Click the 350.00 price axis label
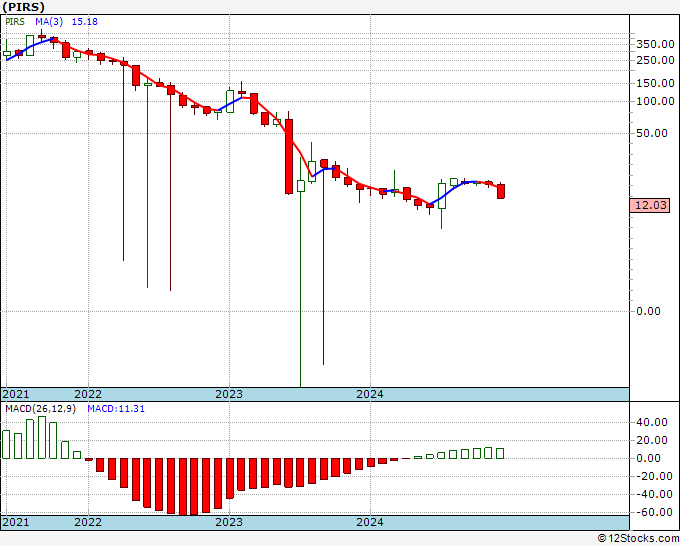This screenshot has width=680, height=546. click(x=655, y=44)
